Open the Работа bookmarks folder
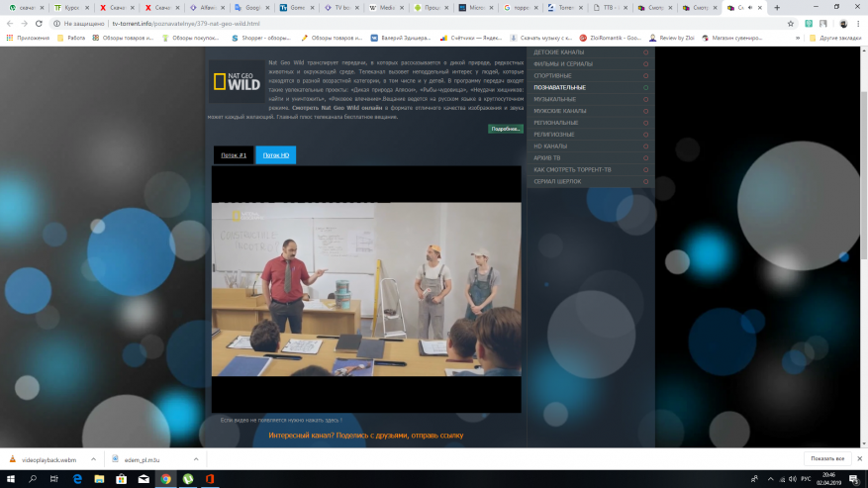This screenshot has width=868, height=488. [x=71, y=38]
